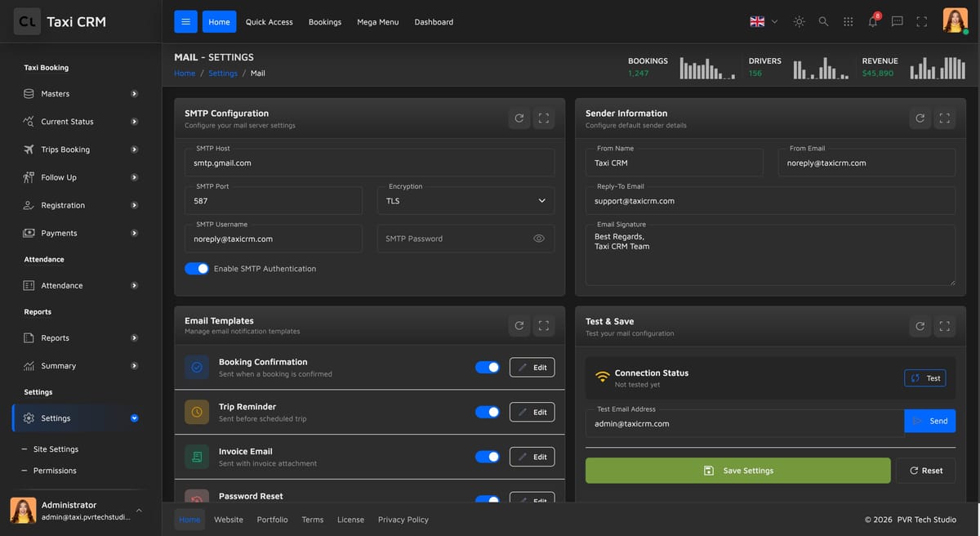Open Quick Access menu

click(x=269, y=22)
